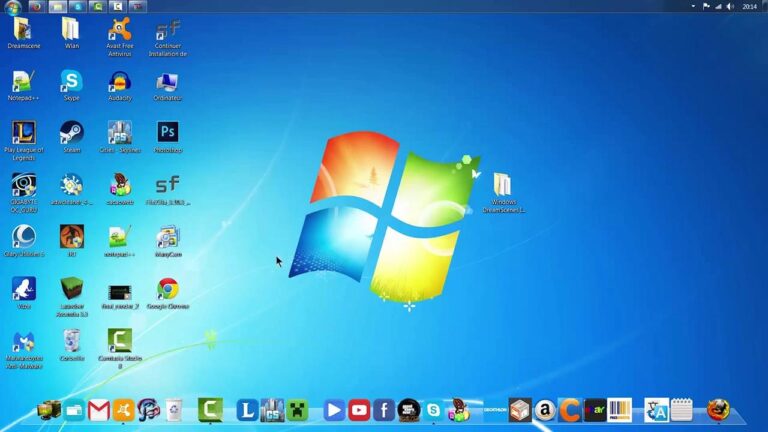768x432 pixels.
Task: Click the blue play button dock icon
Action: (334, 410)
